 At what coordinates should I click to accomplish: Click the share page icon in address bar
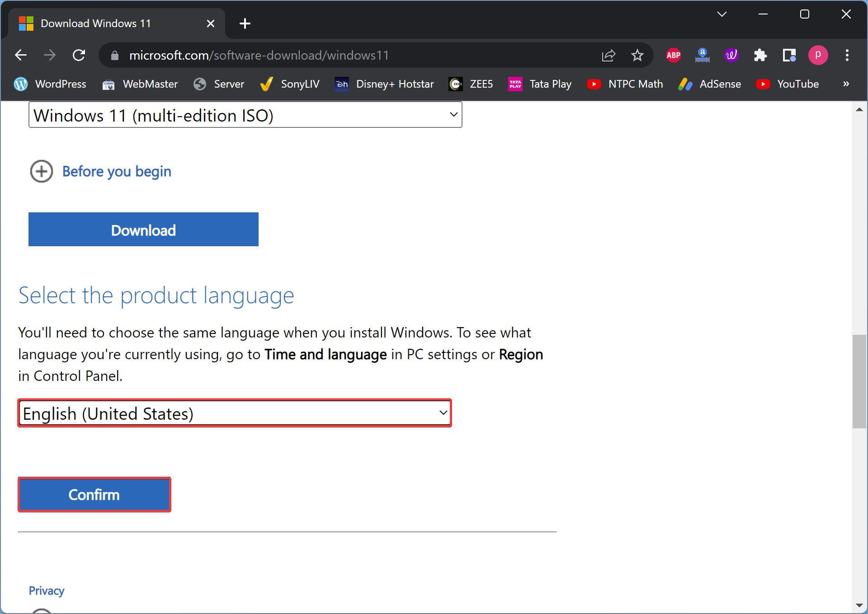609,55
